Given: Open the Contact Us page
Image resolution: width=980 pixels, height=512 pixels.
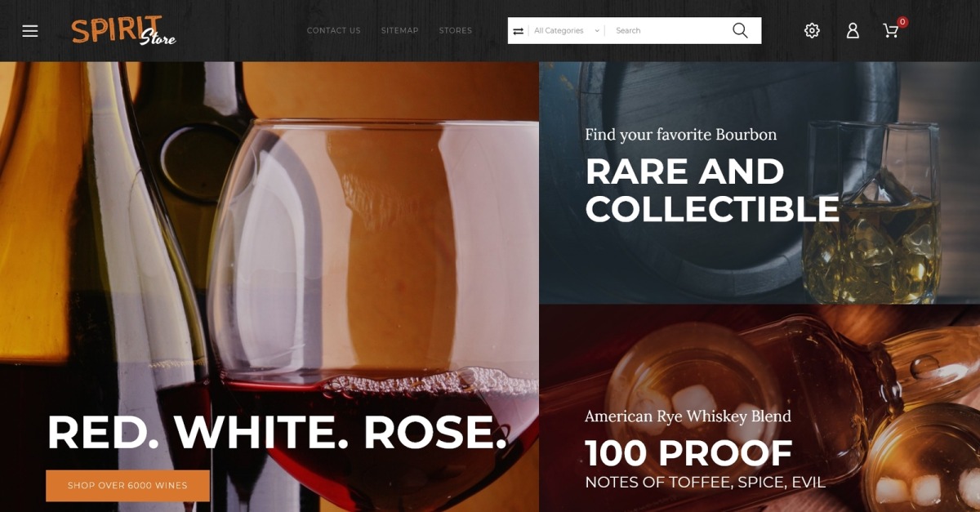Looking at the screenshot, I should click(333, 30).
